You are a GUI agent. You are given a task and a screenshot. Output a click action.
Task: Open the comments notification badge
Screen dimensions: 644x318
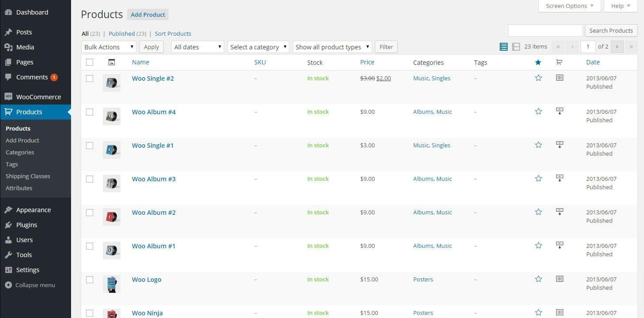[x=54, y=78]
